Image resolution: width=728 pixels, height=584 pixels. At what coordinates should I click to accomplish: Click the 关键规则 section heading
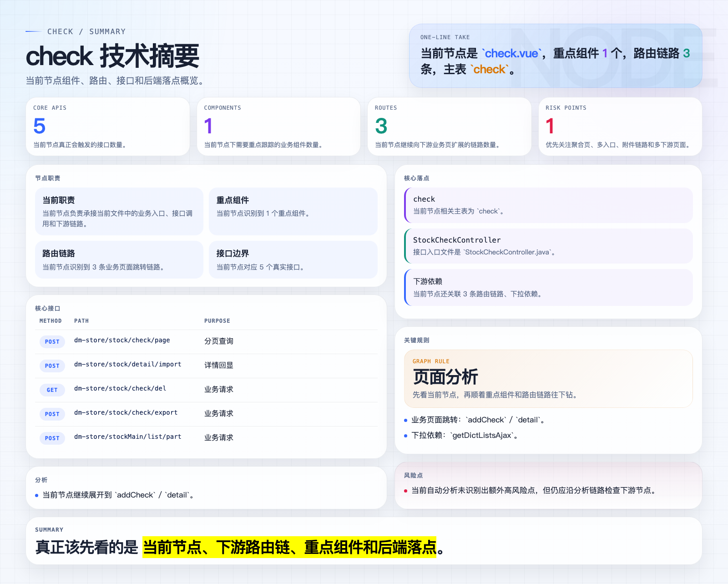point(417,340)
